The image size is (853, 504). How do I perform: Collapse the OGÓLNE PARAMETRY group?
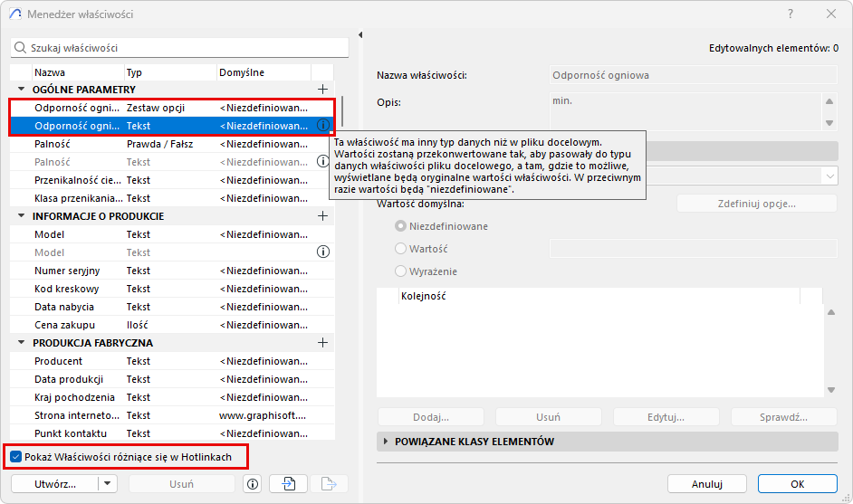[21, 89]
